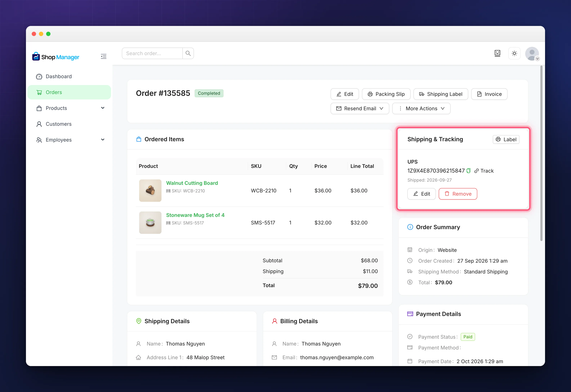Open the Stoneware Mug Set of 4 link
Viewport: 571px width, 392px height.
pyautogui.click(x=195, y=215)
